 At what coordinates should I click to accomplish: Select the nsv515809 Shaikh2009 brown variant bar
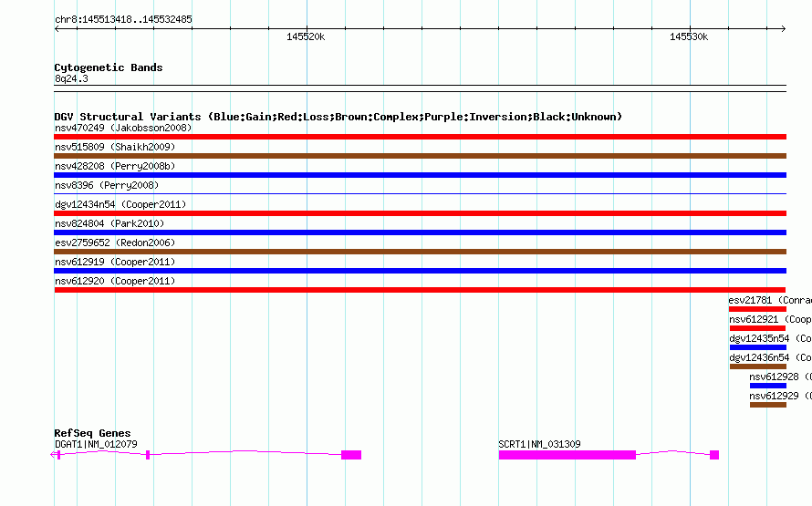click(420, 156)
